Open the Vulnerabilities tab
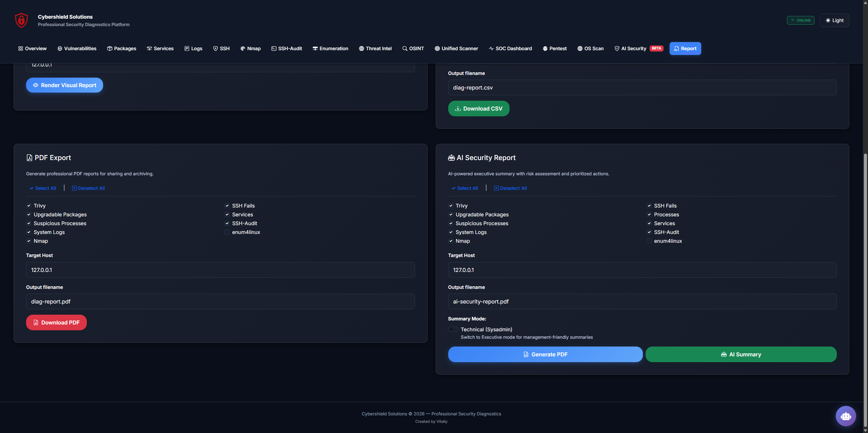 (77, 48)
